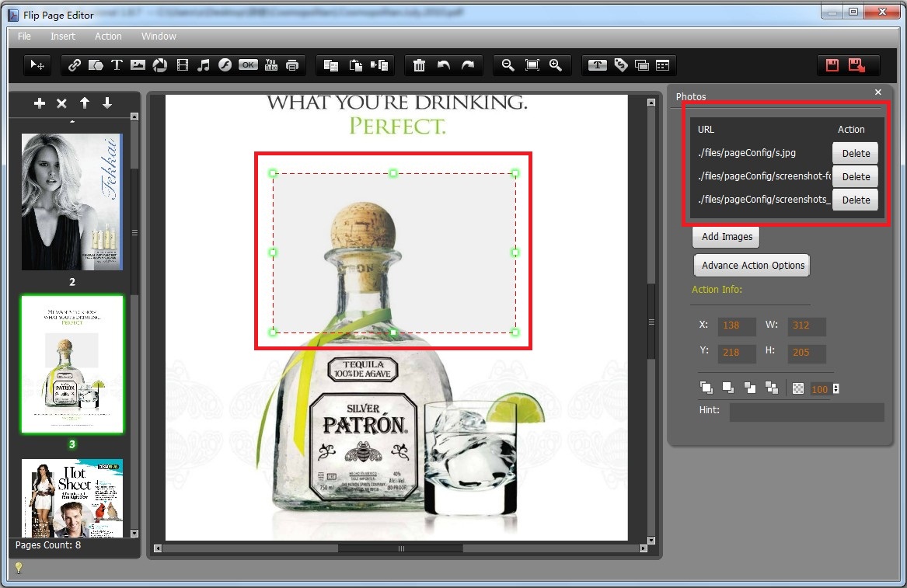Image resolution: width=907 pixels, height=588 pixels.
Task: Click the Hint text field
Action: click(x=806, y=412)
